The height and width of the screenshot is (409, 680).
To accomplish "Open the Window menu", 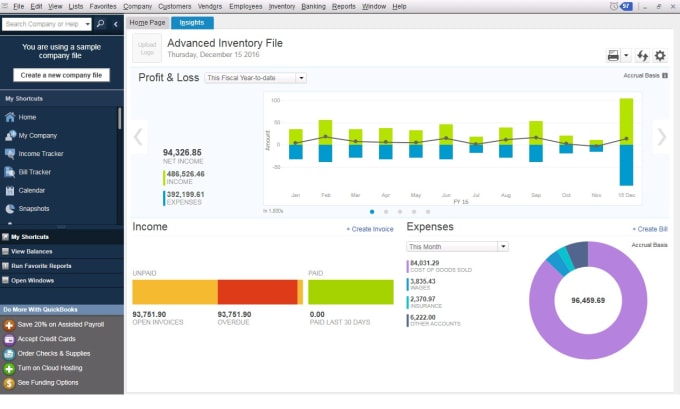I will click(374, 7).
